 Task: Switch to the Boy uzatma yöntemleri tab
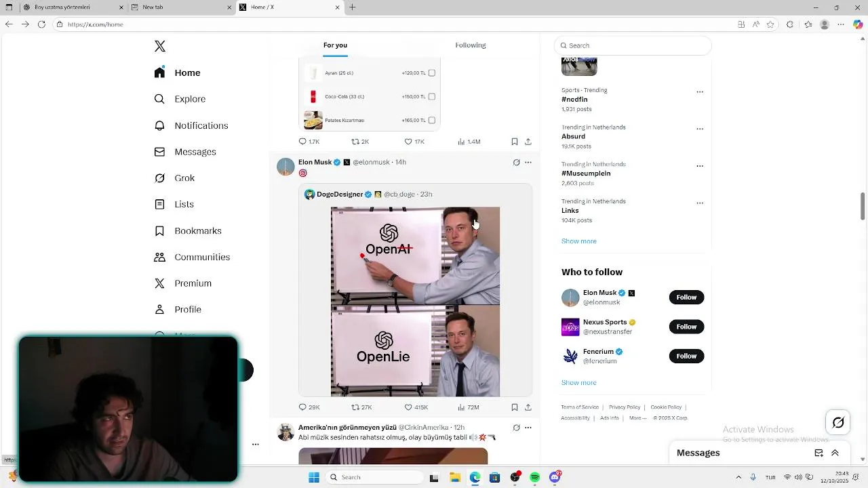click(72, 7)
